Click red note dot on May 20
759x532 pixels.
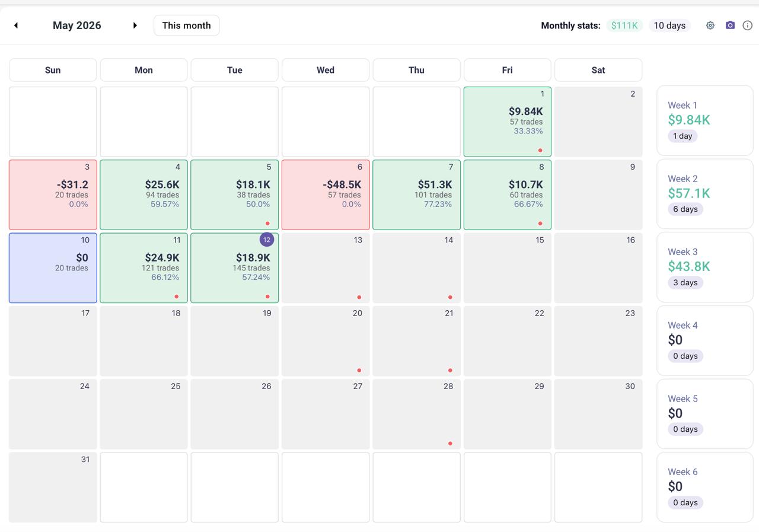coord(359,370)
